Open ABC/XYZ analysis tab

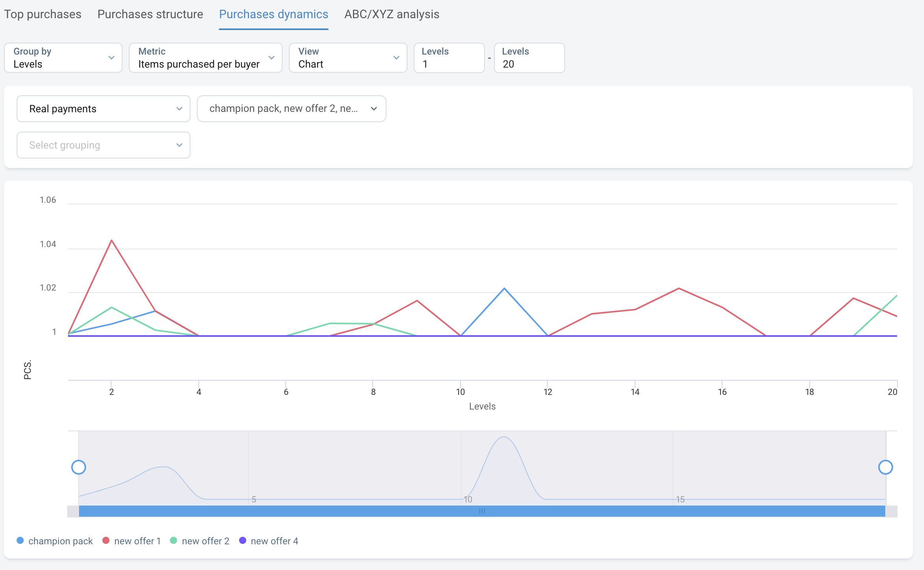392,14
